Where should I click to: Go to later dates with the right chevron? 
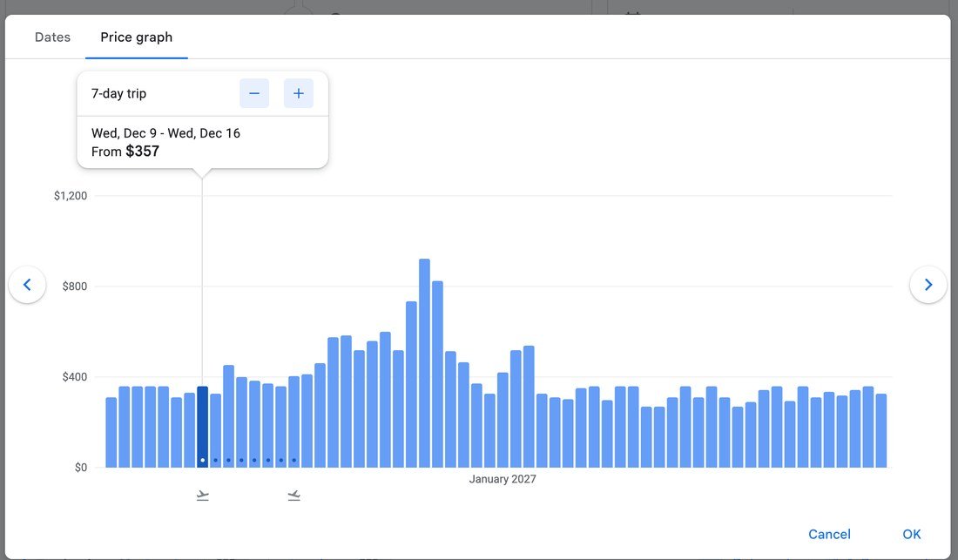pos(928,285)
